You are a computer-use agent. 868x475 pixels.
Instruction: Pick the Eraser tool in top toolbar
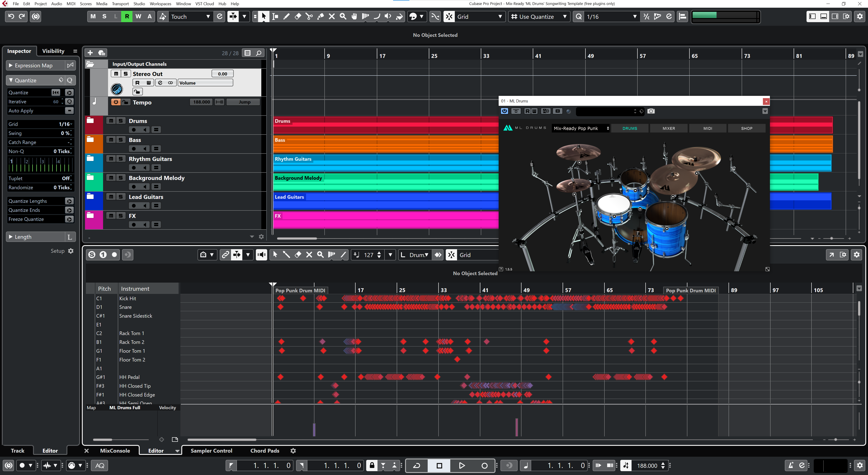pyautogui.click(x=298, y=17)
